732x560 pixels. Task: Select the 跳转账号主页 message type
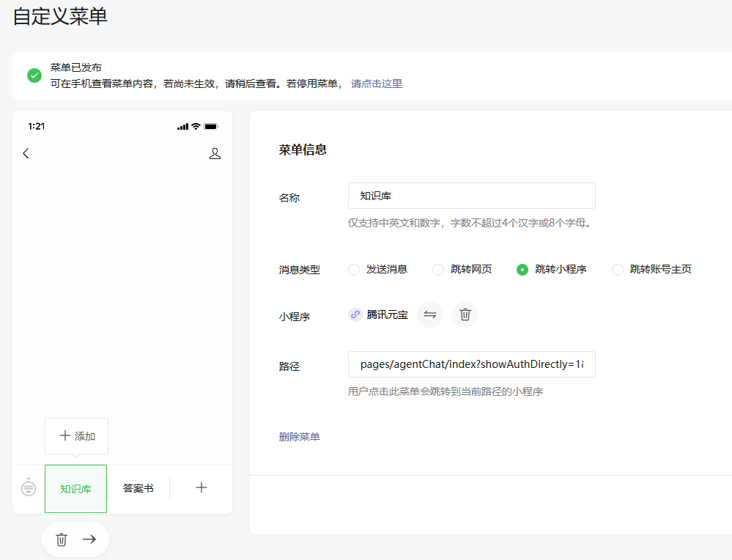(618, 270)
